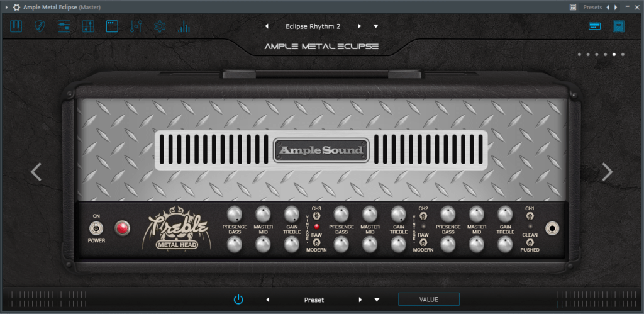Screen dimensions: 644x314
Task: Click the CH3 Treble knob
Action: pyautogui.click(x=292, y=245)
